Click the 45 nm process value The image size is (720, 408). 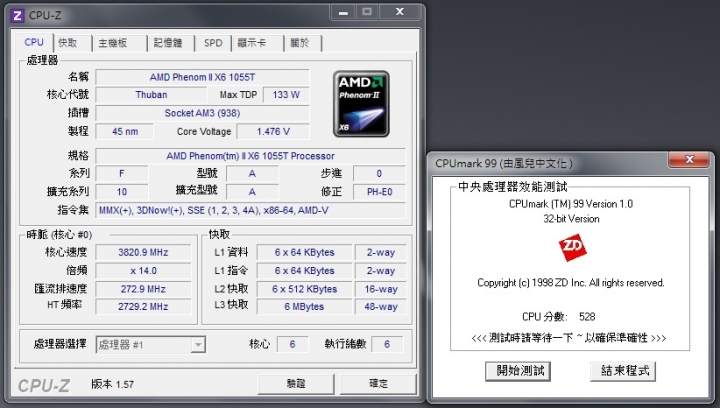pyautogui.click(x=124, y=132)
